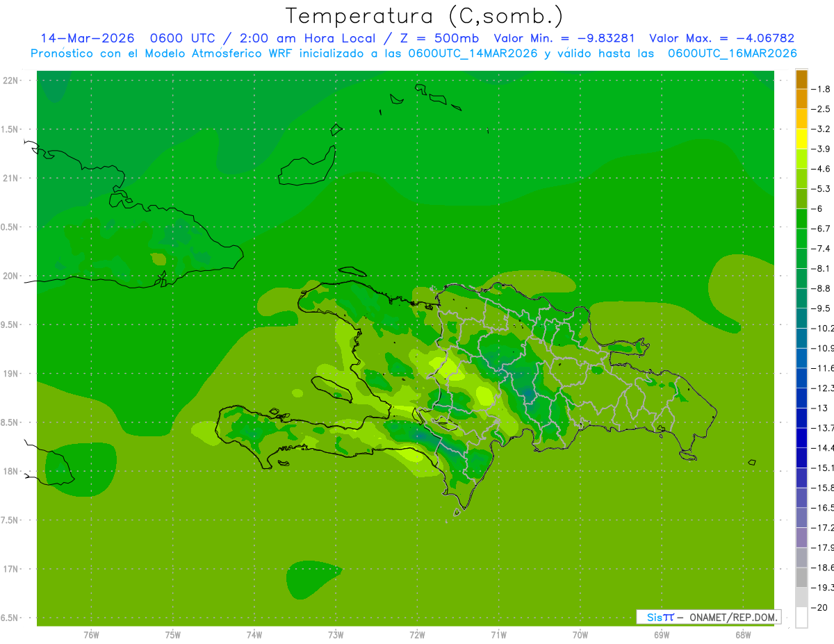Click the '-1.8' colorbar value
Image resolution: width=834 pixels, height=644 pixels.
[821, 89]
